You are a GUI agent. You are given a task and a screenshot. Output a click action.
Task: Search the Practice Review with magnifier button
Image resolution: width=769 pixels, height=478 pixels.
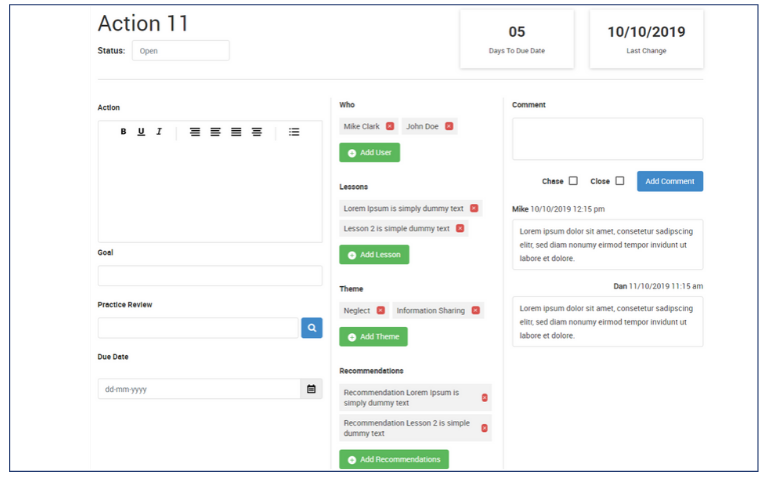(x=311, y=328)
